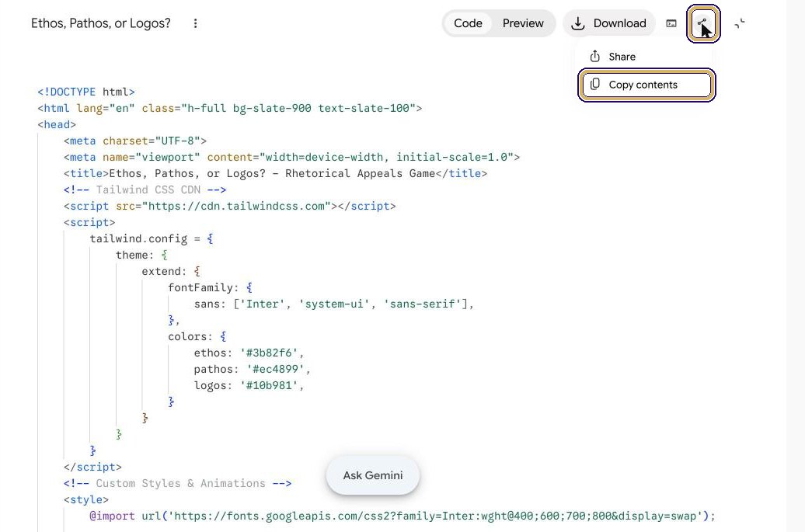805x532 pixels.
Task: Click the Tailwind CSS CDN comment line
Action: coord(145,190)
